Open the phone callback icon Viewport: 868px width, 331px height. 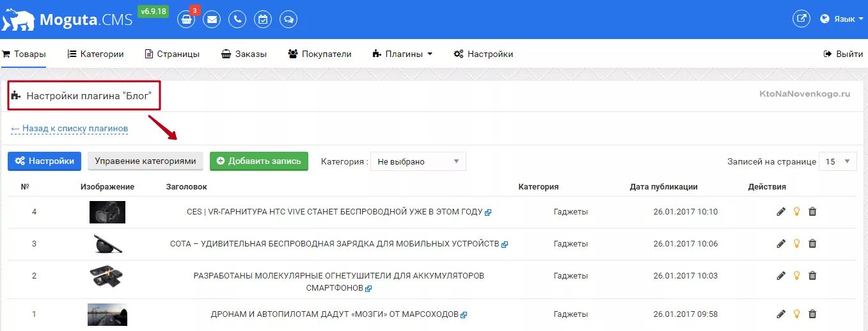point(237,19)
